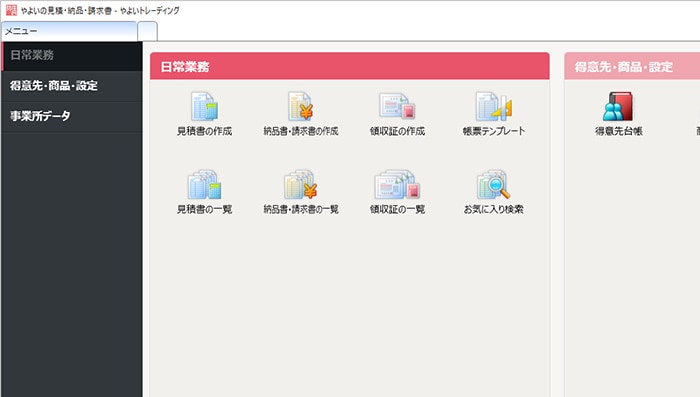This screenshot has height=397, width=700.
Task: Open 納品書・請求書の一覧 icon
Action: click(300, 184)
